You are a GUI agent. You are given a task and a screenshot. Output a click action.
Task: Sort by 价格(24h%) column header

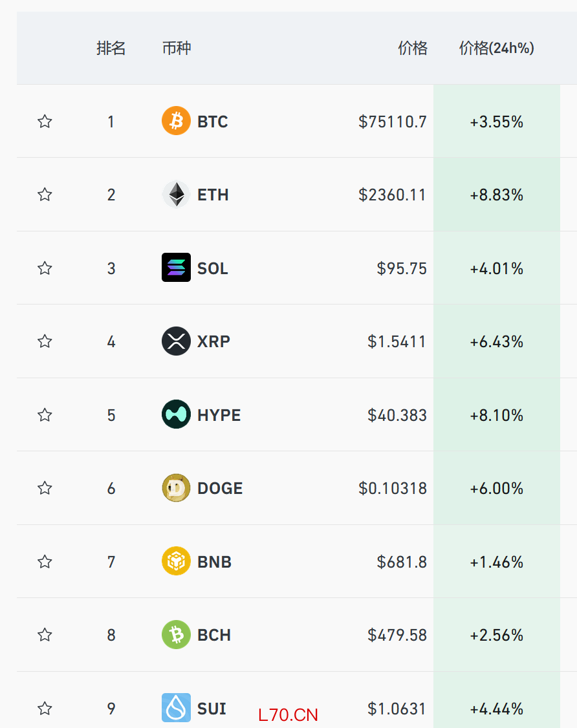click(496, 48)
